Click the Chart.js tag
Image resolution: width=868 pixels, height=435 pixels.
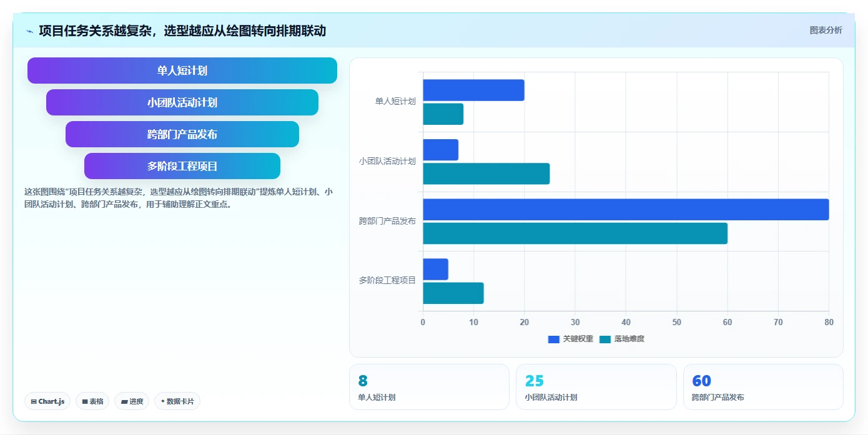pyautogui.click(x=47, y=401)
